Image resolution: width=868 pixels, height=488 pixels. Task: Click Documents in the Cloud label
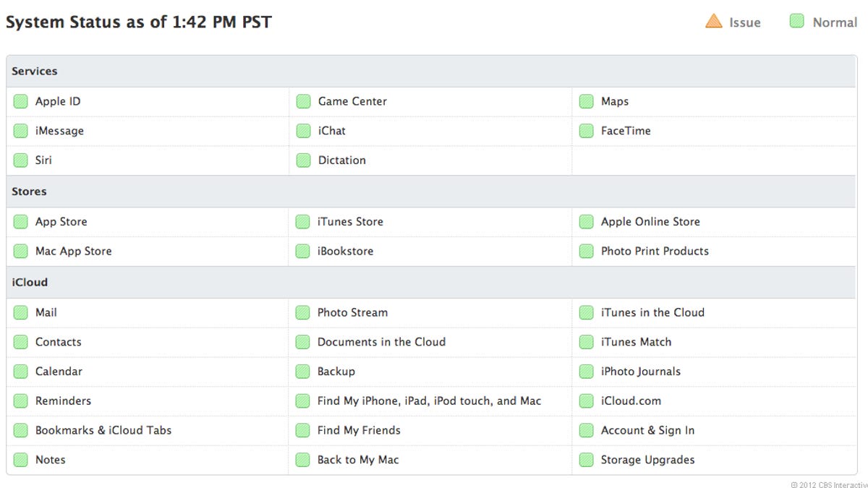coord(381,342)
